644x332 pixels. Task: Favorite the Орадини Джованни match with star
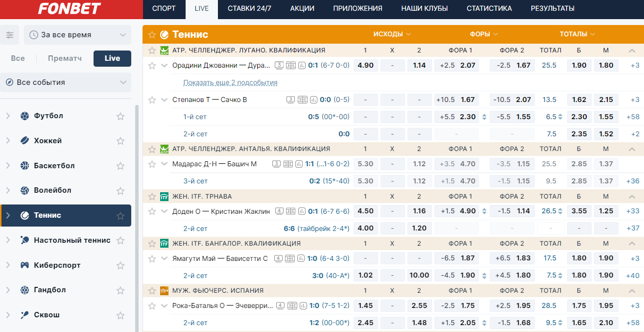pos(152,65)
